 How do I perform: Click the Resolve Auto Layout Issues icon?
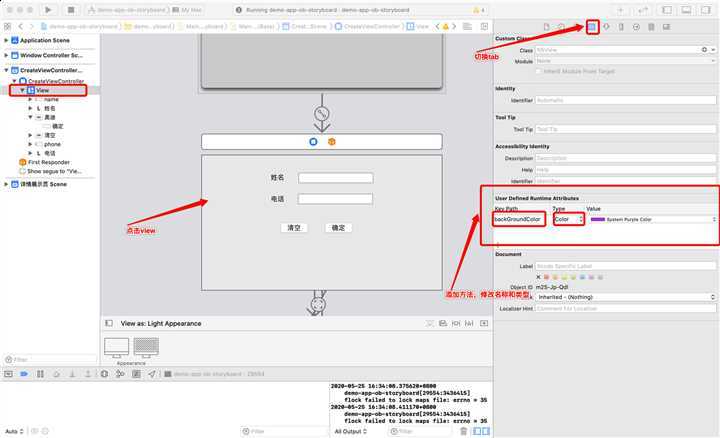tap(469, 324)
